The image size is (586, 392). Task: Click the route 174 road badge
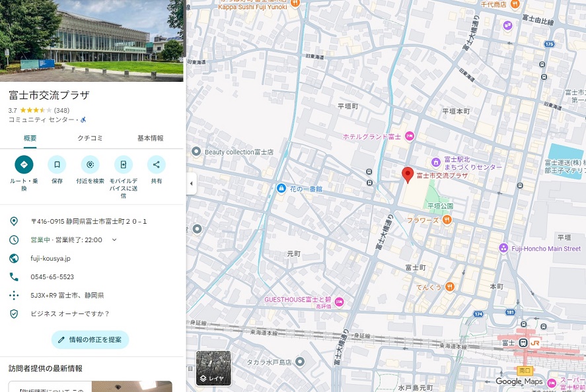tap(478, 314)
